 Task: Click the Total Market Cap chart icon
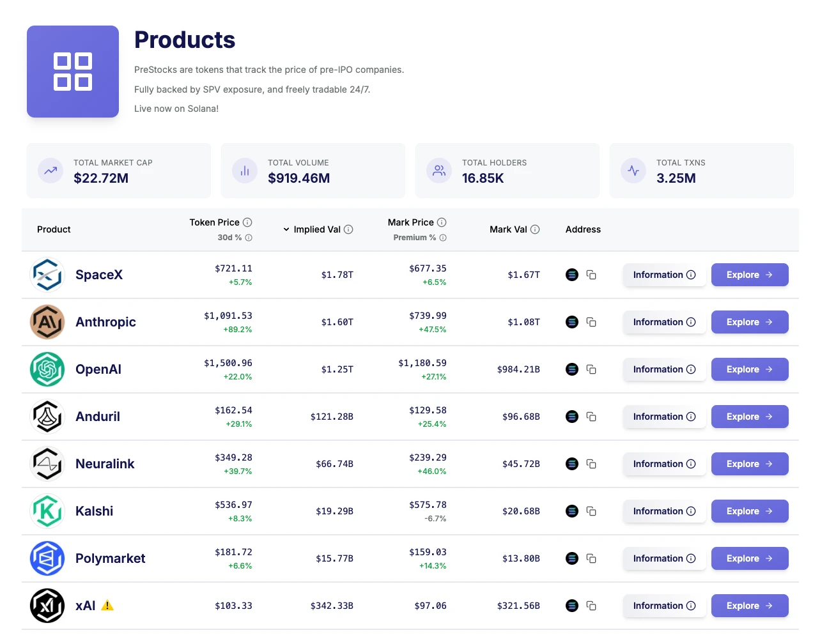[50, 171]
